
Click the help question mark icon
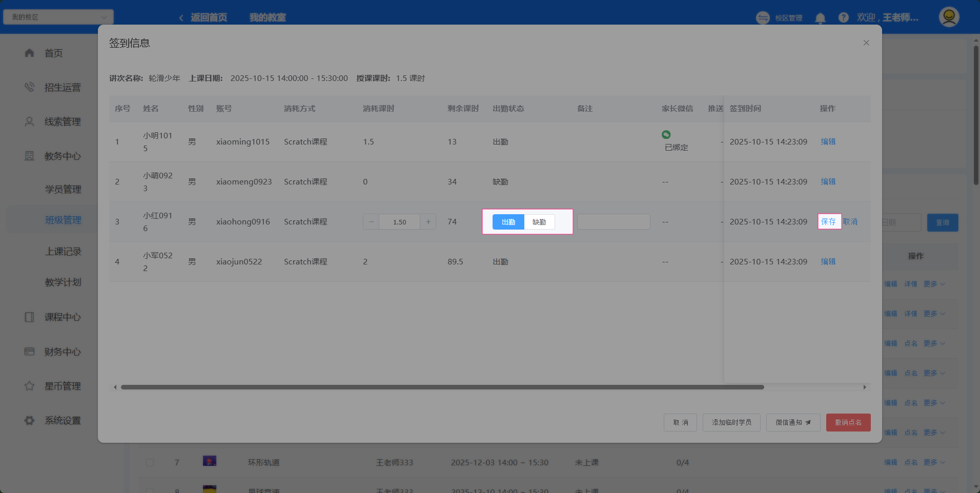[843, 17]
